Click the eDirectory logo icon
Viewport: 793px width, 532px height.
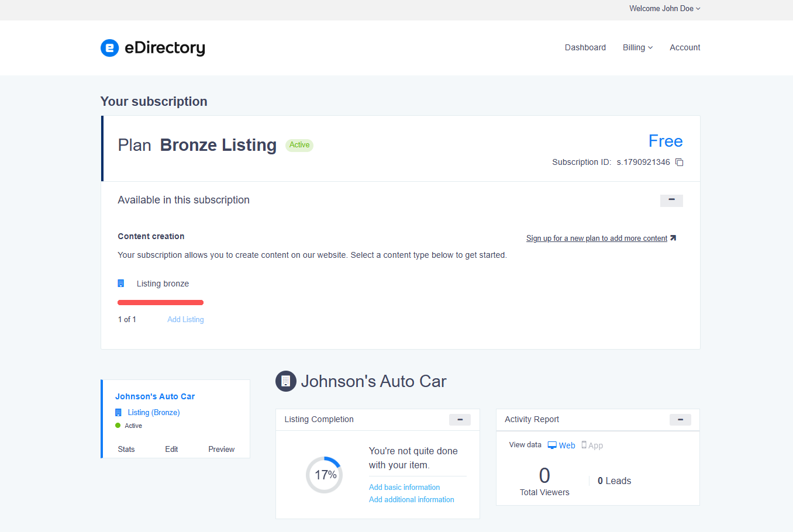(x=109, y=48)
